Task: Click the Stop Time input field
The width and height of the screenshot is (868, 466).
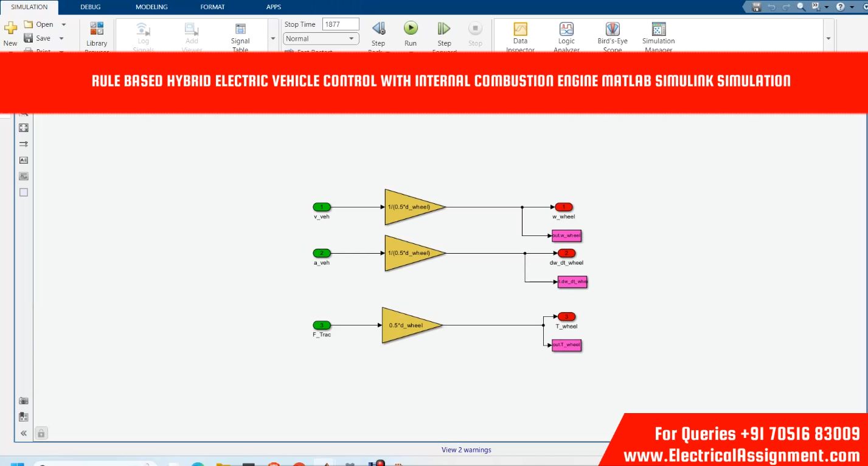Action: point(340,24)
